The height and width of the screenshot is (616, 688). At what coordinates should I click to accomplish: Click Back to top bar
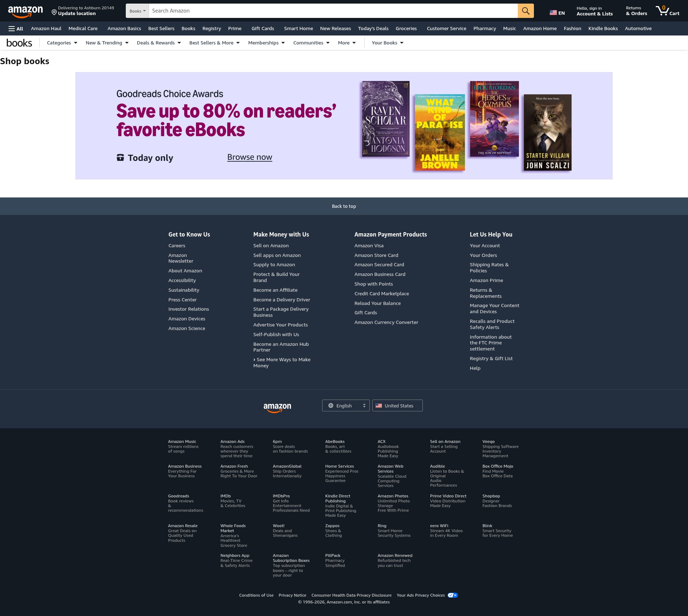(x=344, y=206)
